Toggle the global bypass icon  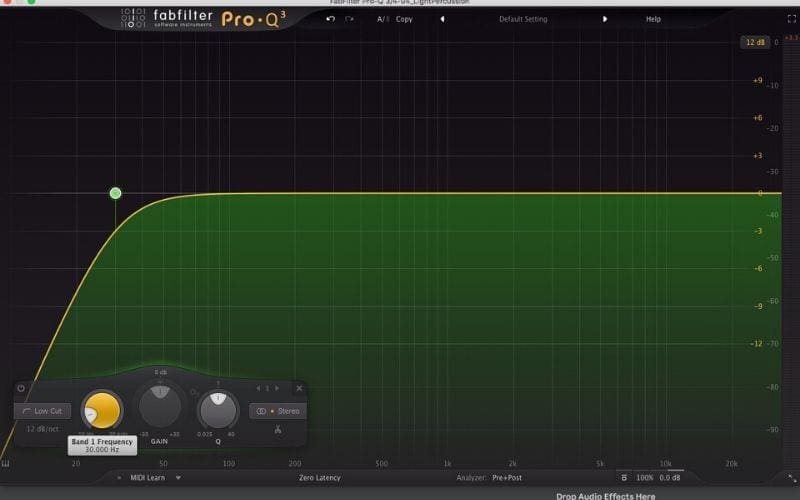(x=624, y=478)
